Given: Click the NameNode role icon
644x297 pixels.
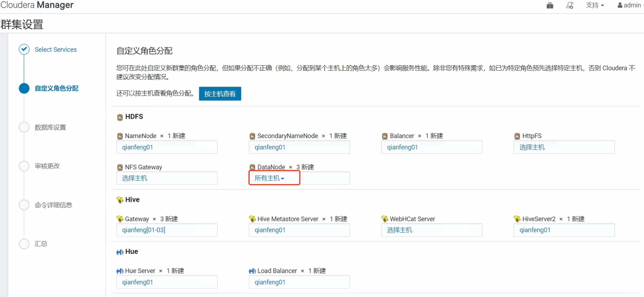Looking at the screenshot, I should pyautogui.click(x=120, y=136).
